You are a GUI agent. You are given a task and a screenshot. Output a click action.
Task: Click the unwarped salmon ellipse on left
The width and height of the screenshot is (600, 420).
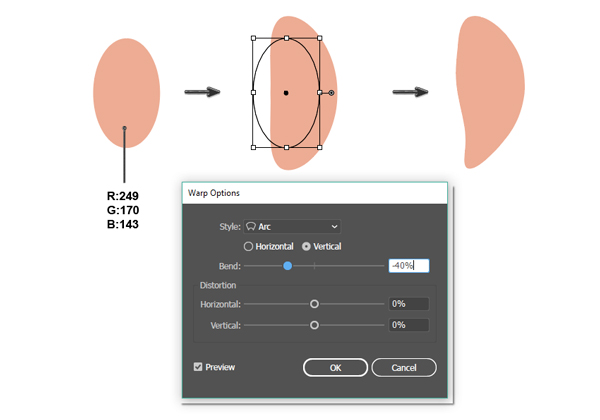pyautogui.click(x=127, y=93)
